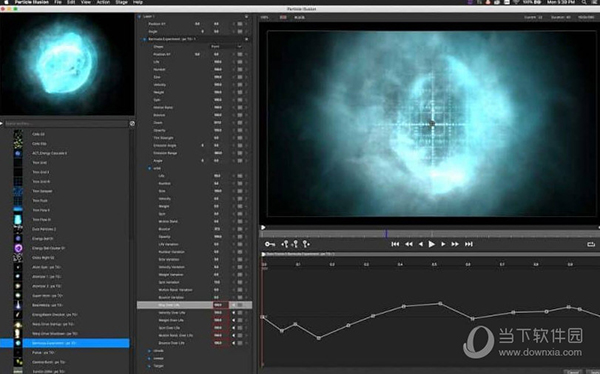
Task: Toggle the square box in the Emission Range row
Action: tap(240, 153)
